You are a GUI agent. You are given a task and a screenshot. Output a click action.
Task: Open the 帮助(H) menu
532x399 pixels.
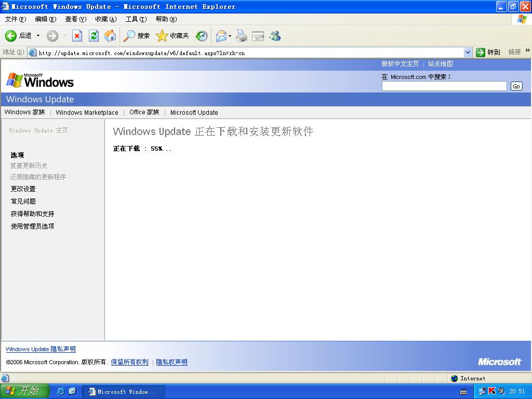click(x=166, y=19)
